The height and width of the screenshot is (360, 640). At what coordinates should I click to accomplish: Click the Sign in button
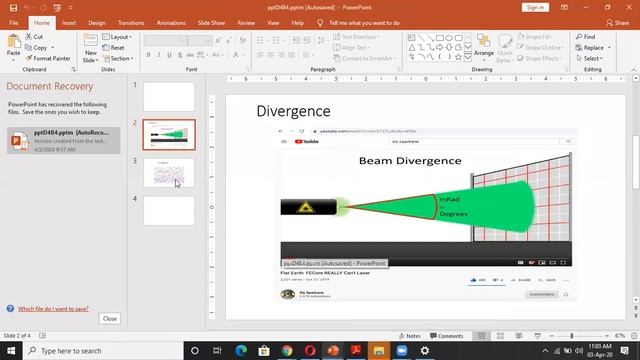pyautogui.click(x=535, y=7)
